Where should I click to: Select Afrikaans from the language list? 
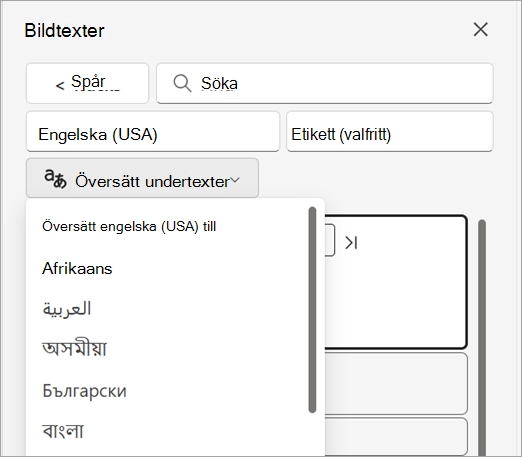(x=77, y=269)
